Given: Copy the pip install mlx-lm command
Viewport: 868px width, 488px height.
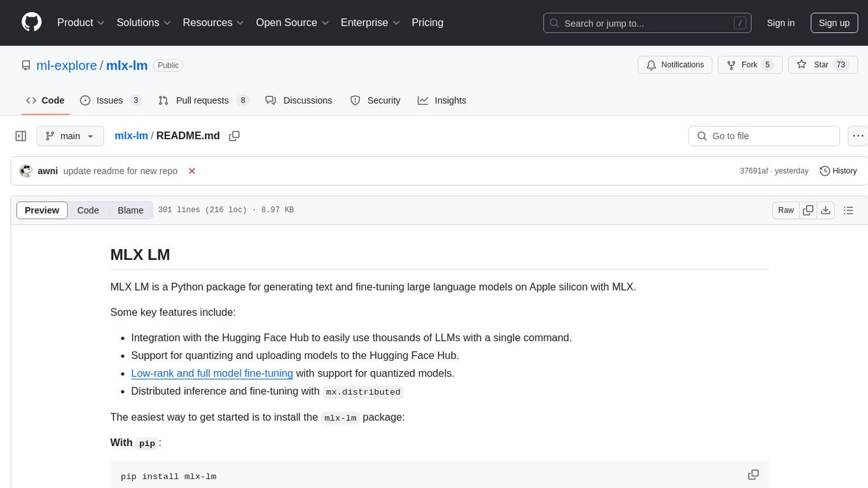Looking at the screenshot, I should click(753, 475).
